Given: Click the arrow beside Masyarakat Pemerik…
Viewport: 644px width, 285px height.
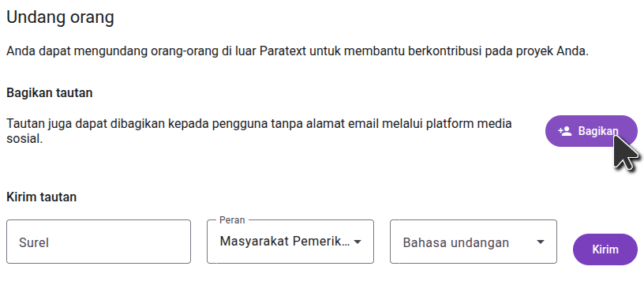Looking at the screenshot, I should coord(358,242).
